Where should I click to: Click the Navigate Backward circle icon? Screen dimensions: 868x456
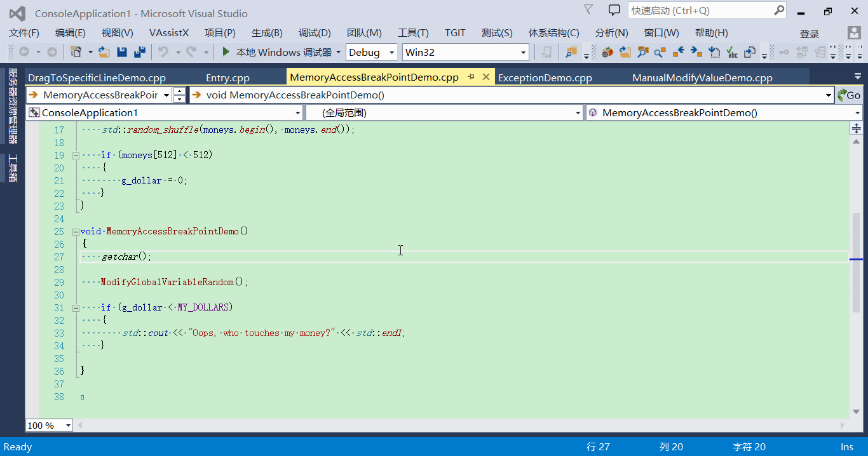click(24, 52)
